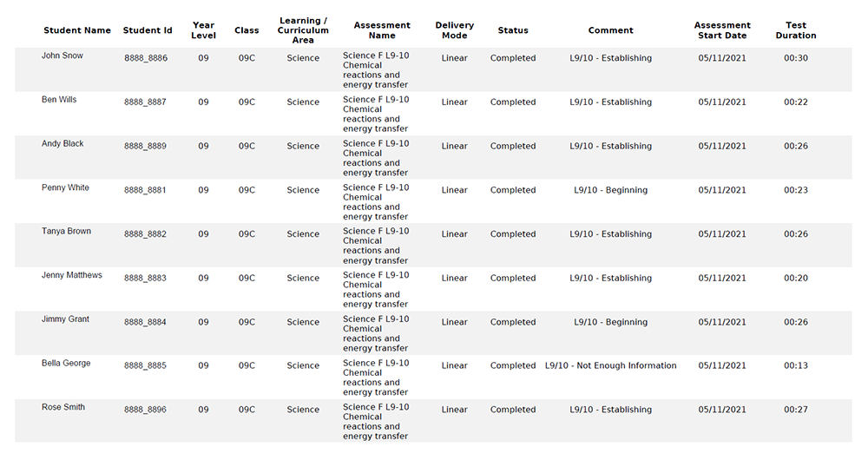Select student name Bella George
Image resolution: width=868 pixels, height=460 pixels.
(x=66, y=363)
